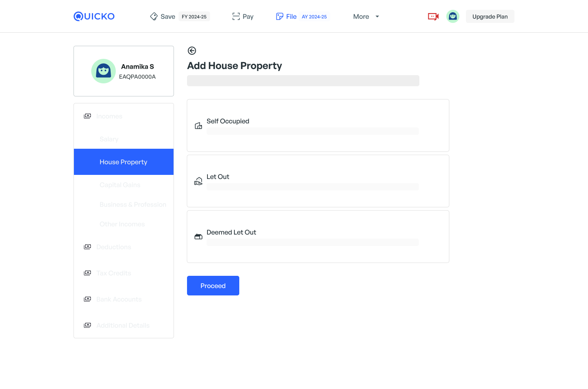Viewport: 588px width, 389px height.
Task: Open the Anamika S profile card
Action: click(124, 71)
